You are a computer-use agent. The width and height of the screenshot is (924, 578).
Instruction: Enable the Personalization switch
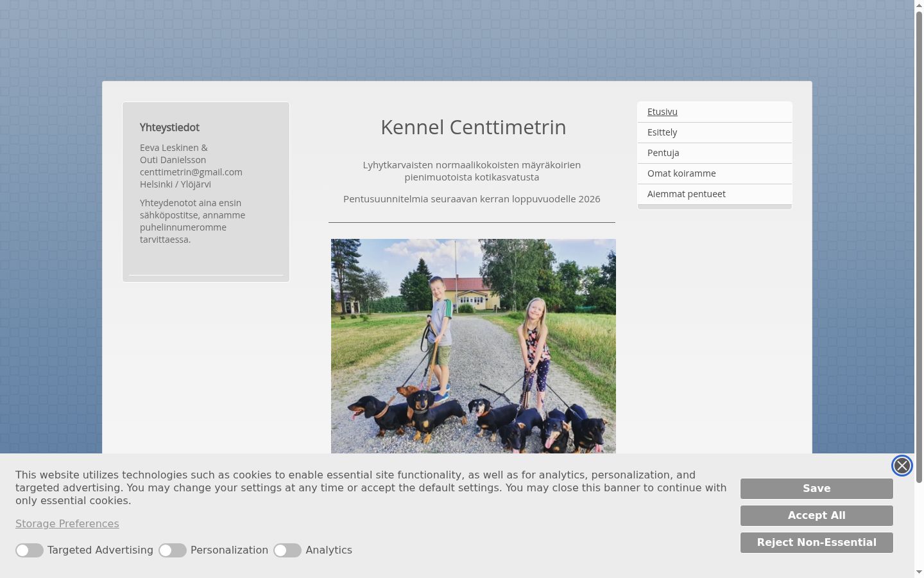point(173,550)
